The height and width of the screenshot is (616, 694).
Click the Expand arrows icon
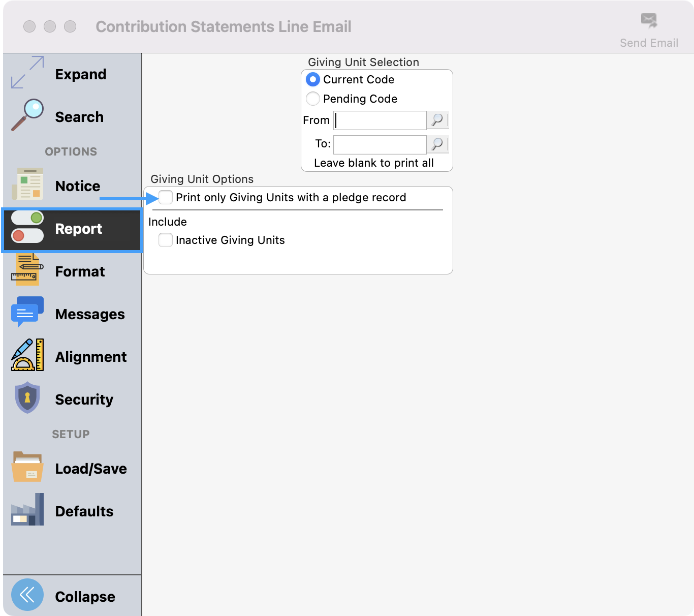coord(27,73)
